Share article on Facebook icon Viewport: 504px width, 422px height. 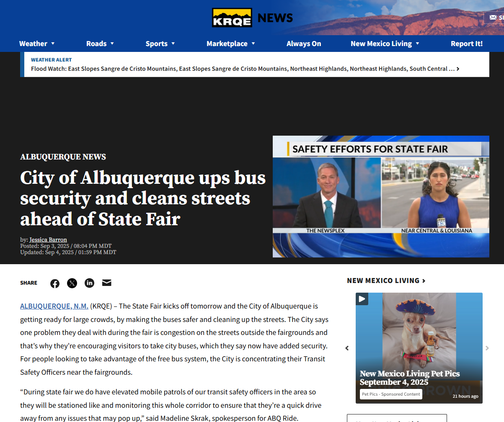55,283
